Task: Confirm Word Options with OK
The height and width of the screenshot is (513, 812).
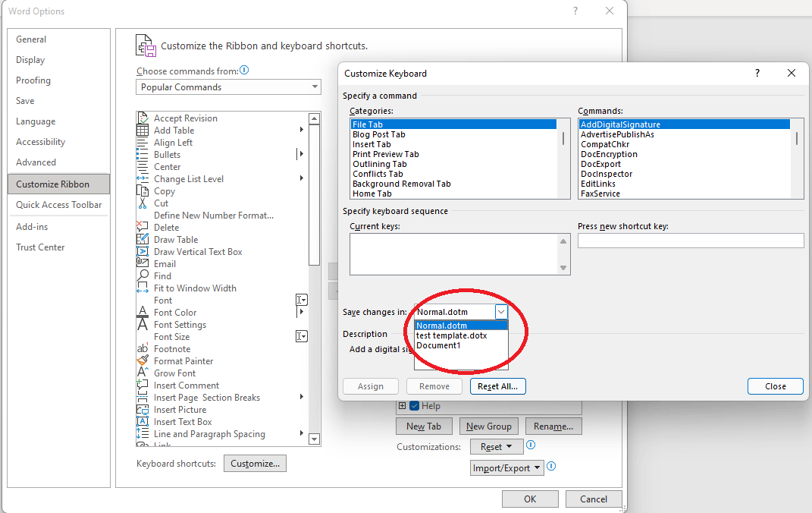Action: (x=530, y=499)
